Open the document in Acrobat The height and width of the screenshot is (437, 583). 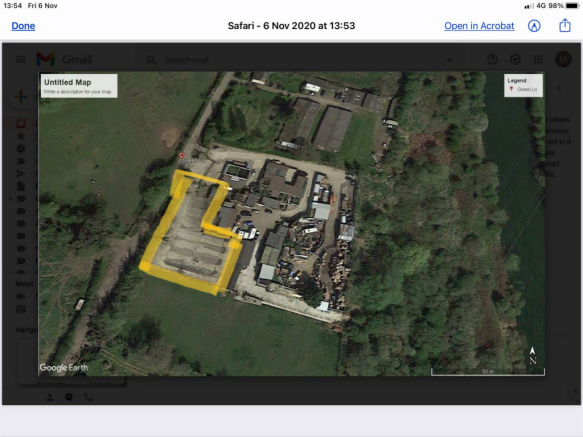479,26
